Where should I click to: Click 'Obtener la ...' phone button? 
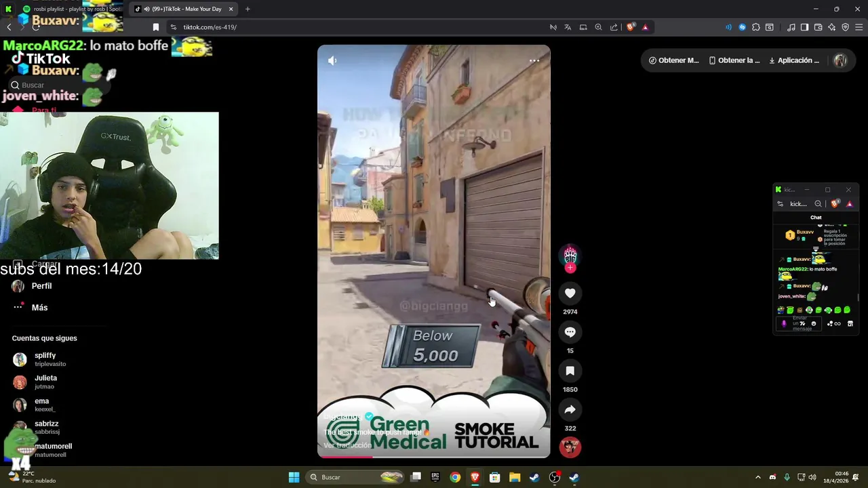point(734,60)
